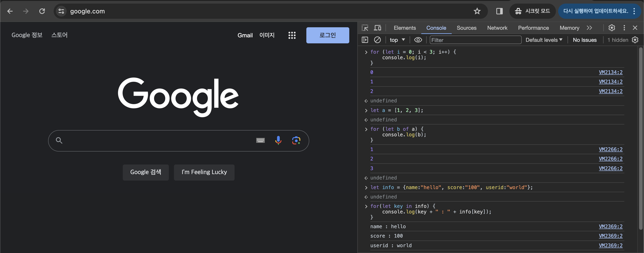Open VM2369:2 link for userid : world
Viewport: 644px width, 253px height.
click(x=610, y=245)
